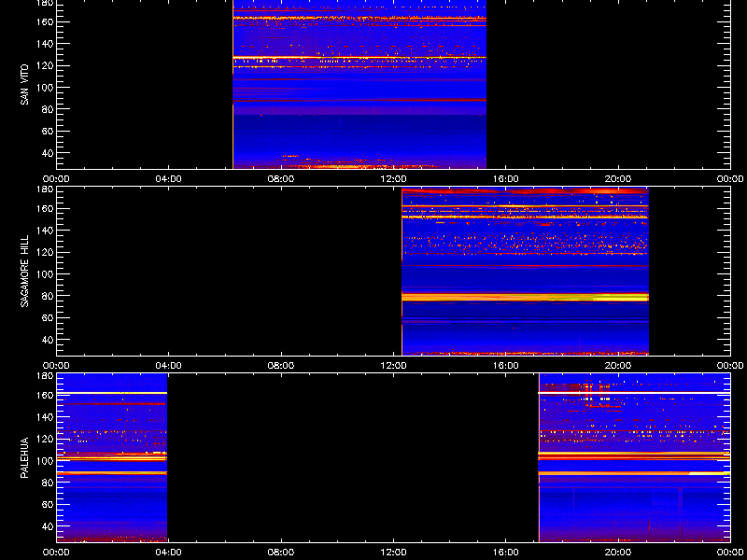Click 04:00 under the Palehua plot
The image size is (747, 560).
tap(169, 553)
